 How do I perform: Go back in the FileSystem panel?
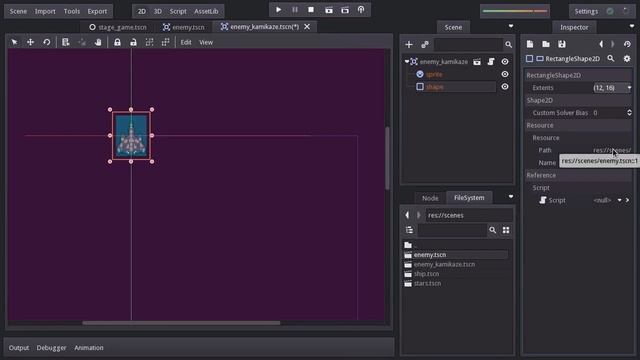[407, 215]
